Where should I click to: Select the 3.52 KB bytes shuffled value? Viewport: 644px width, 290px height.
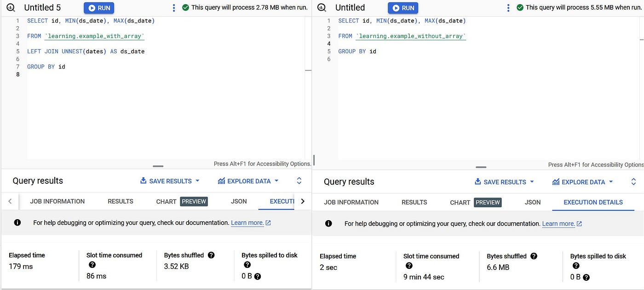point(176,267)
